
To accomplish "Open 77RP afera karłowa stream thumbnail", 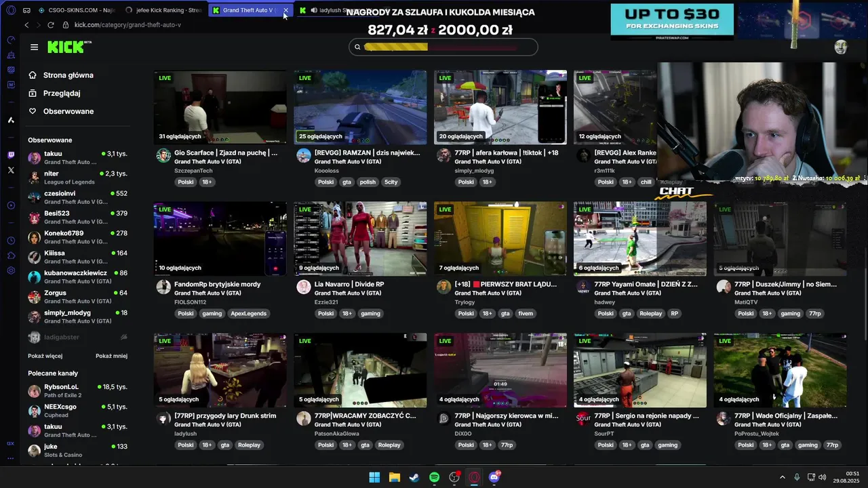I will point(500,107).
